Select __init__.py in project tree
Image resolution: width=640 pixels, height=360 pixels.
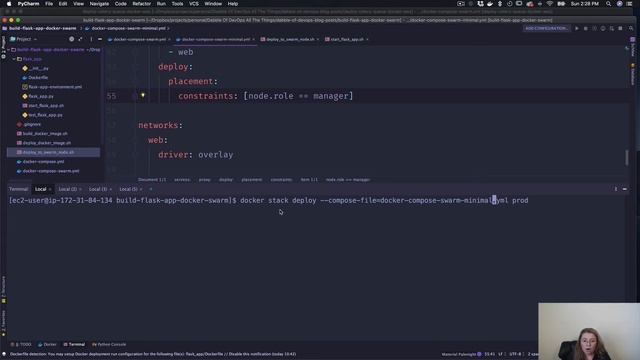click(x=38, y=69)
